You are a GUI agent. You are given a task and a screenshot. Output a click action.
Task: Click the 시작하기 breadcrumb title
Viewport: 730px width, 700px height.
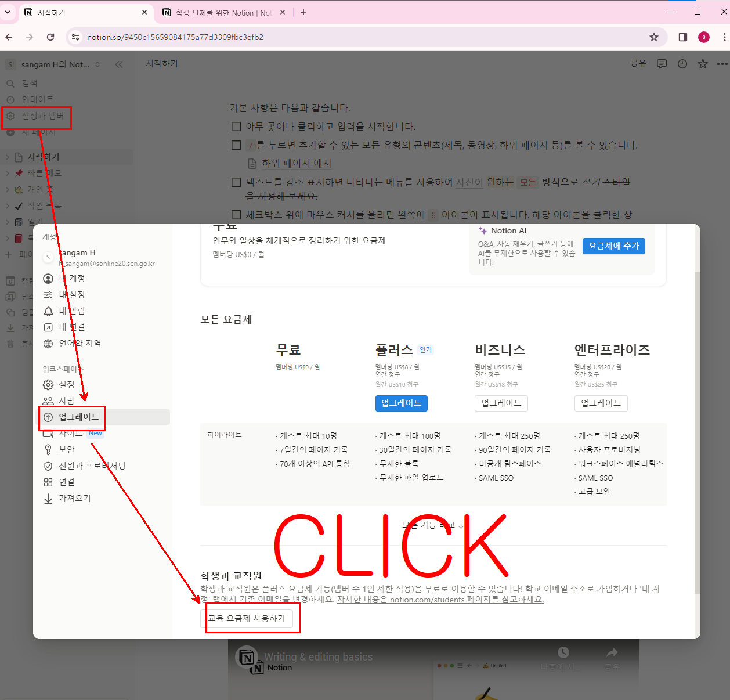[162, 64]
